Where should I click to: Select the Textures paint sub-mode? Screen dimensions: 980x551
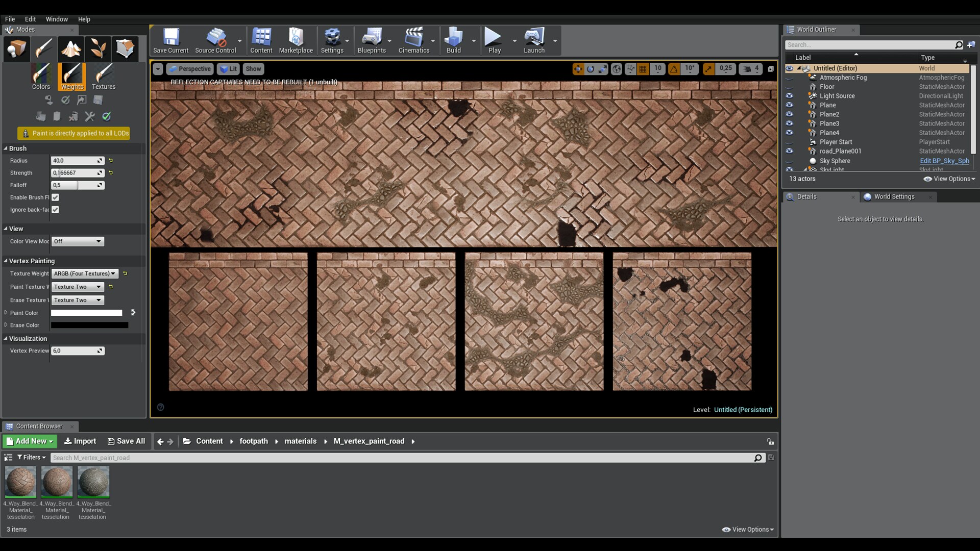(104, 77)
